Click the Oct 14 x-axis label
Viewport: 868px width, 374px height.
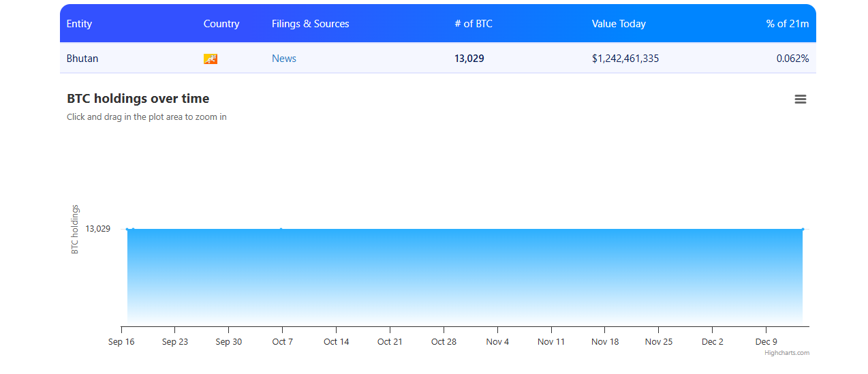(337, 342)
